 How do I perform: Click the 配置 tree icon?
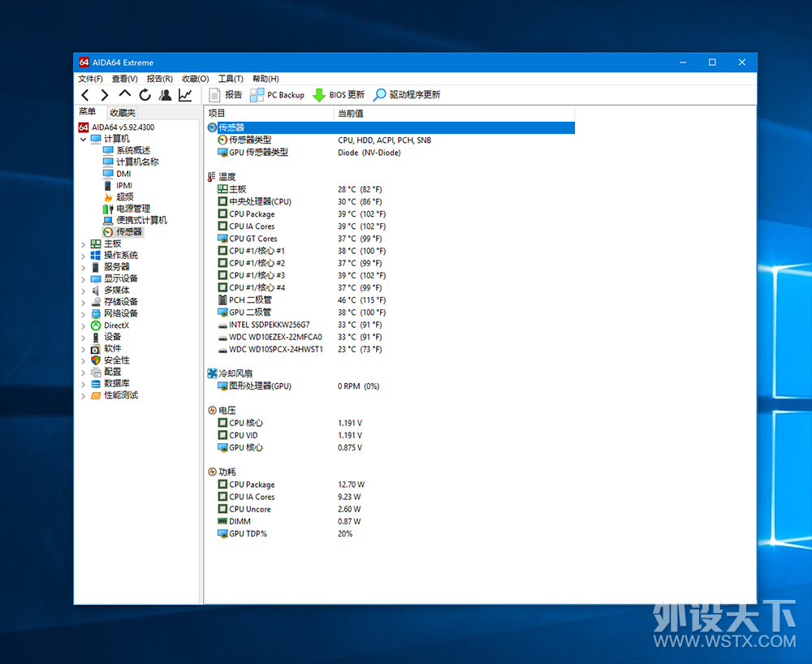point(96,372)
